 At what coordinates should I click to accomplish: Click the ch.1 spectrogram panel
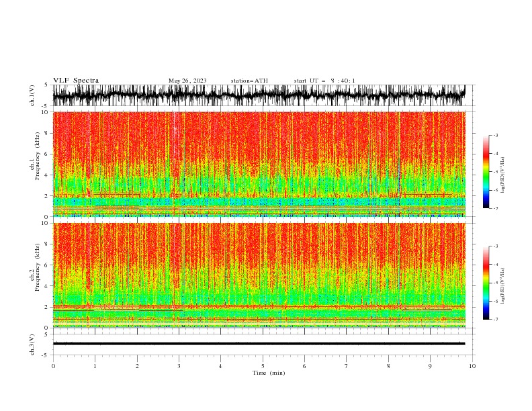click(x=259, y=164)
